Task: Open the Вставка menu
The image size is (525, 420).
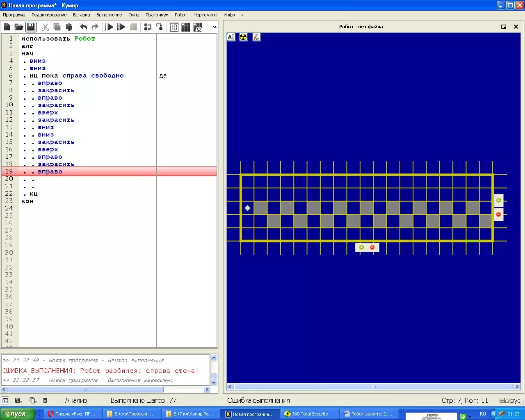Action: click(x=81, y=15)
